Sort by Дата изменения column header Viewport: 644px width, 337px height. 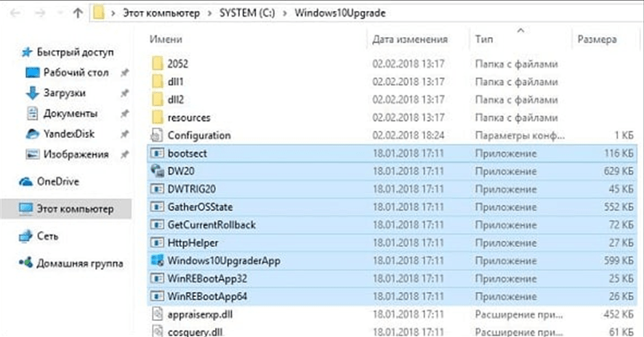click(x=409, y=38)
